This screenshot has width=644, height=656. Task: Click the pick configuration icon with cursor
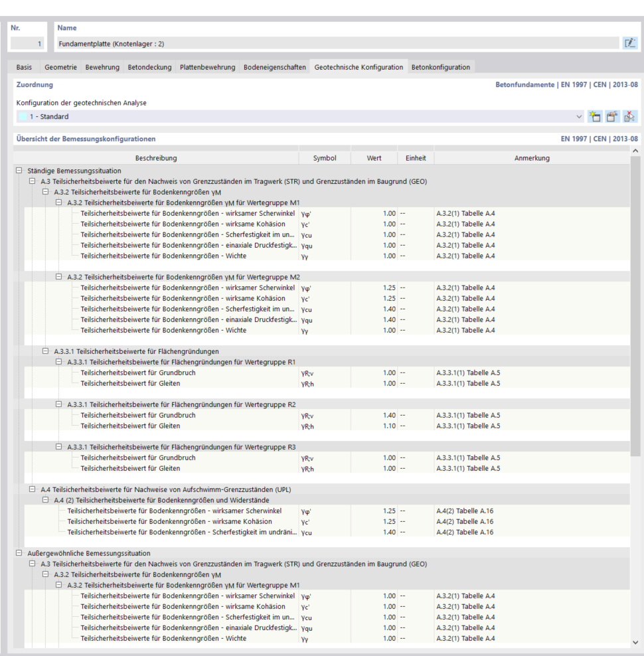629,117
